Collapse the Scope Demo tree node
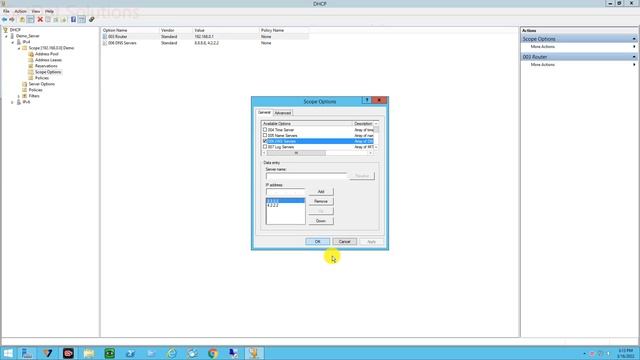The image size is (640, 360). (19, 48)
